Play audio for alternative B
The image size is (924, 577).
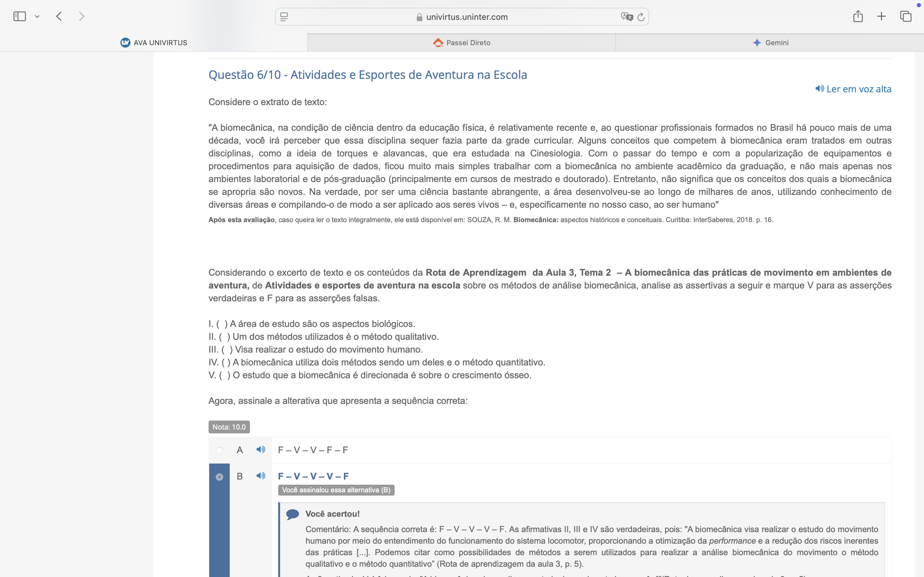click(261, 476)
